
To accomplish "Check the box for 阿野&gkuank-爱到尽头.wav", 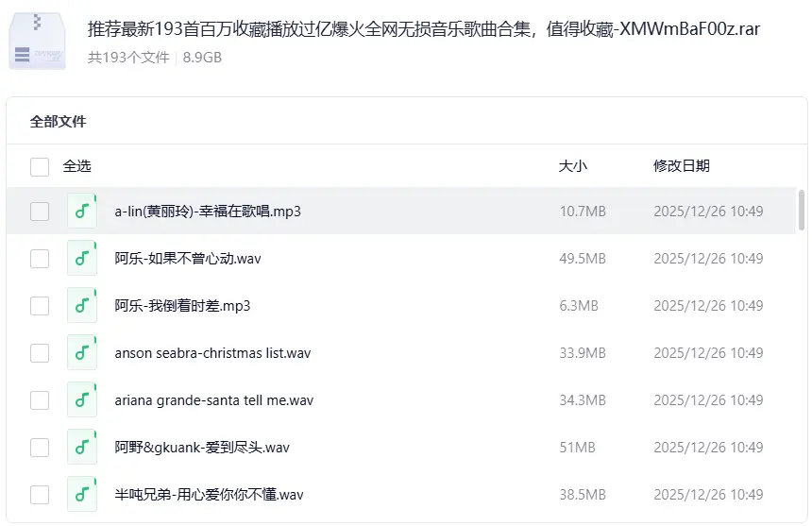I will 40,448.
